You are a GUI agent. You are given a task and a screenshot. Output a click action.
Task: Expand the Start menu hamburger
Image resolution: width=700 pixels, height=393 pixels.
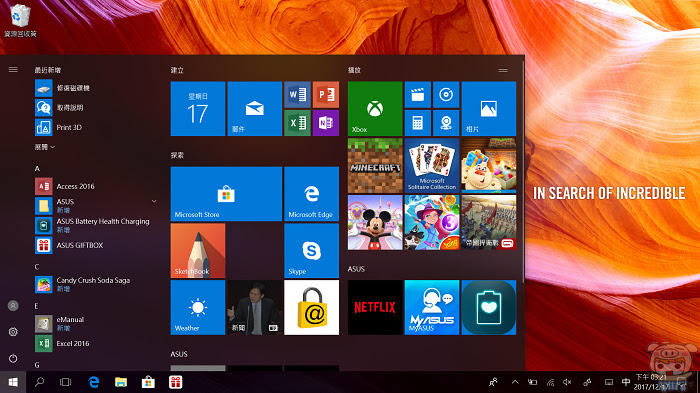(13, 70)
